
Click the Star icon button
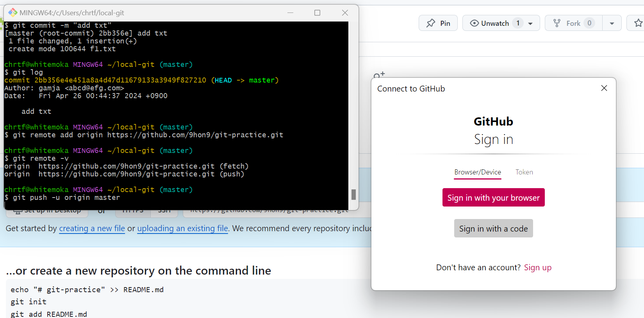638,23
